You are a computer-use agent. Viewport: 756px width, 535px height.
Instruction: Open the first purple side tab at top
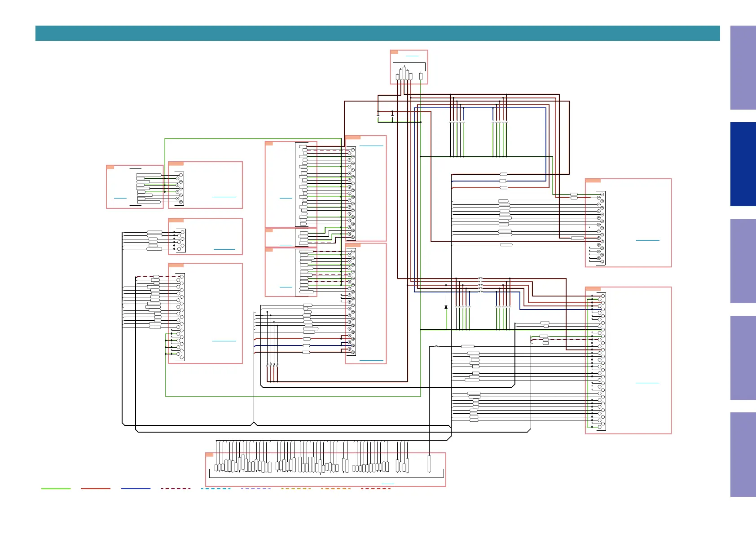tap(743, 67)
